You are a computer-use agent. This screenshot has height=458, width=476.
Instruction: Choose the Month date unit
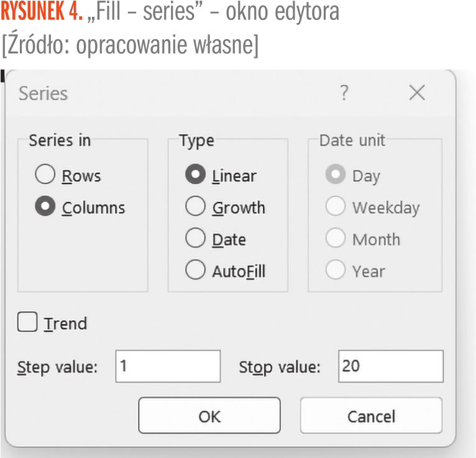coord(336,239)
